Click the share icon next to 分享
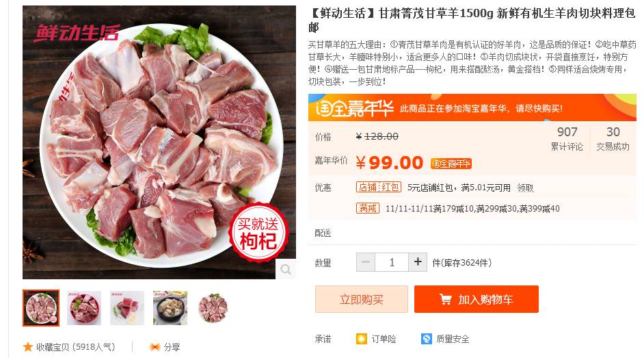Viewport: 644px width, 358px height. pyautogui.click(x=155, y=347)
